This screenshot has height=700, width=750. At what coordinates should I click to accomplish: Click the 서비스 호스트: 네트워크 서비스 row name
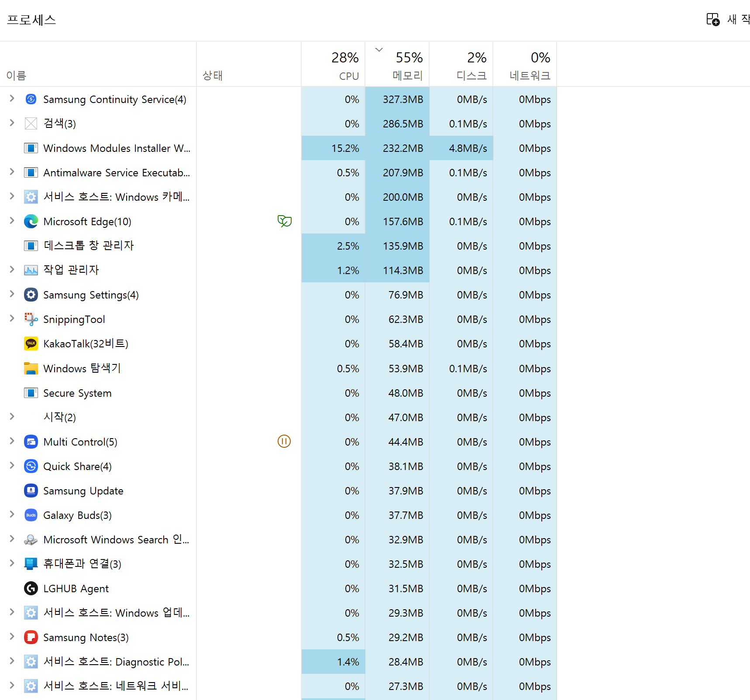coord(116,686)
